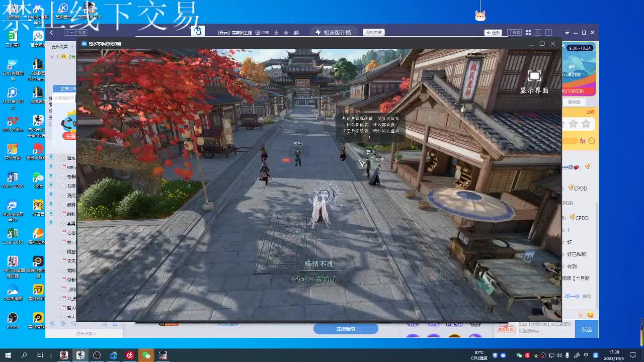
Task: Open the Windows Start menu
Action: tap(8, 355)
